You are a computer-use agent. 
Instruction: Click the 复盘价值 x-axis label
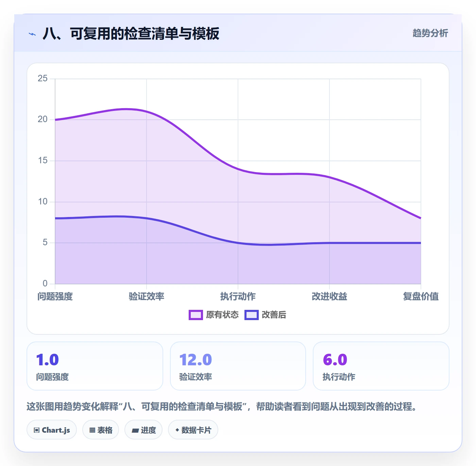[421, 297]
